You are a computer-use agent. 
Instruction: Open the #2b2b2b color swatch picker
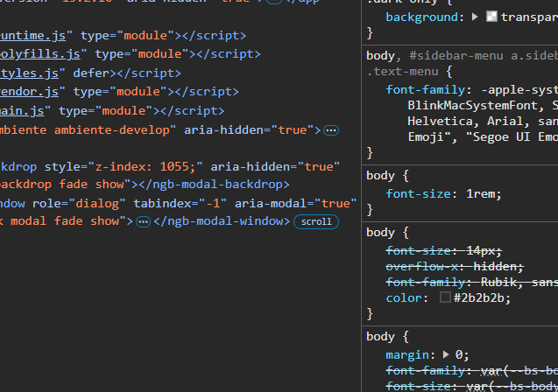point(445,297)
